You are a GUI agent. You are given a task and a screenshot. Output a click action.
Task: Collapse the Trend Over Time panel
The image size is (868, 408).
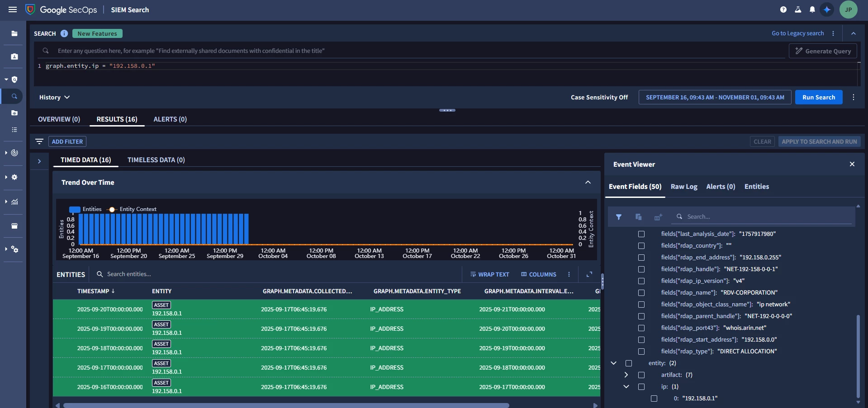coord(588,182)
